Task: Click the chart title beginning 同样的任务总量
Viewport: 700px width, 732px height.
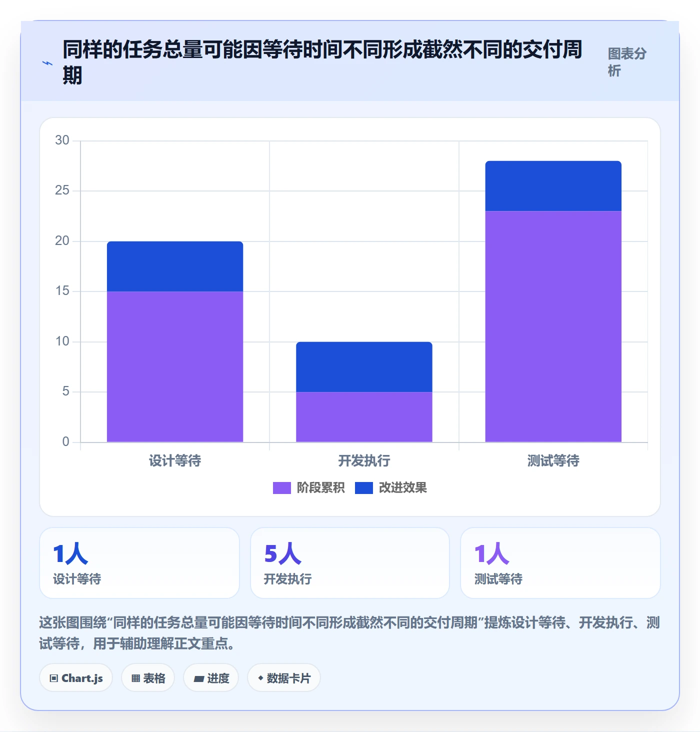Action: pyautogui.click(x=322, y=62)
